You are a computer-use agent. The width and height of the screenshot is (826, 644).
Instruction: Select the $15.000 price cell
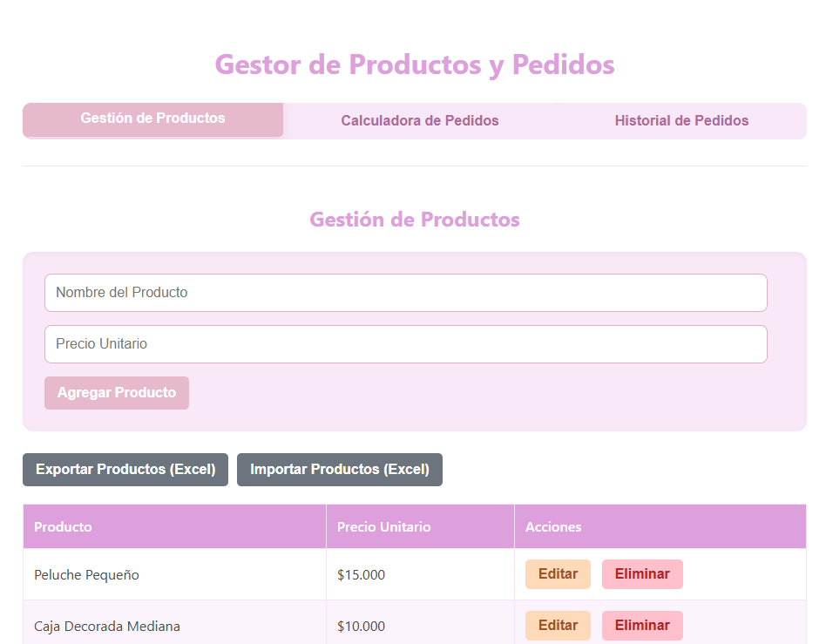pos(361,575)
